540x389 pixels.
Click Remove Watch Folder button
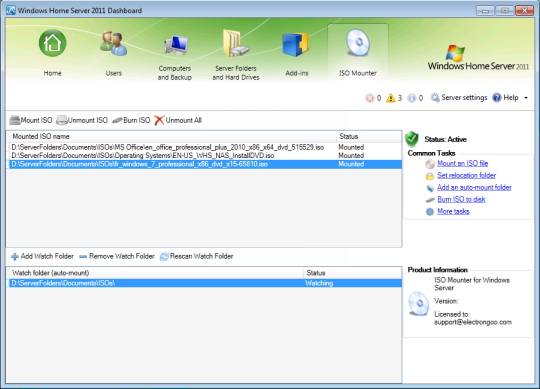click(117, 256)
